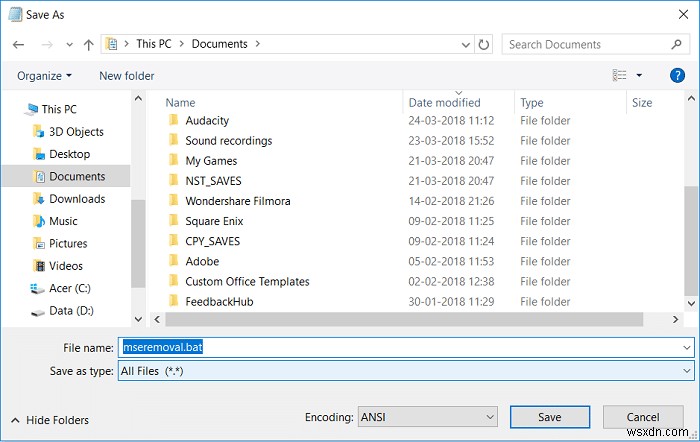Select the Adobe folder icon
The height and width of the screenshot is (442, 700).
tap(174, 261)
